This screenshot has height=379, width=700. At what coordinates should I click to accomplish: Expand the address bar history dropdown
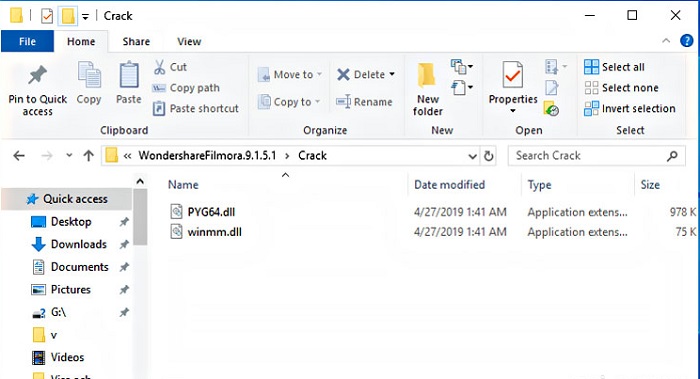coord(472,156)
